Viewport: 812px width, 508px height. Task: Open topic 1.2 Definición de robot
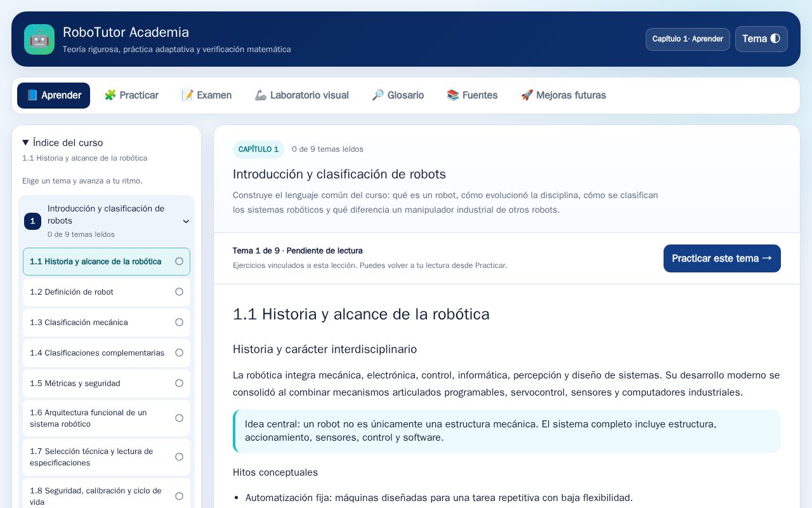tap(107, 292)
